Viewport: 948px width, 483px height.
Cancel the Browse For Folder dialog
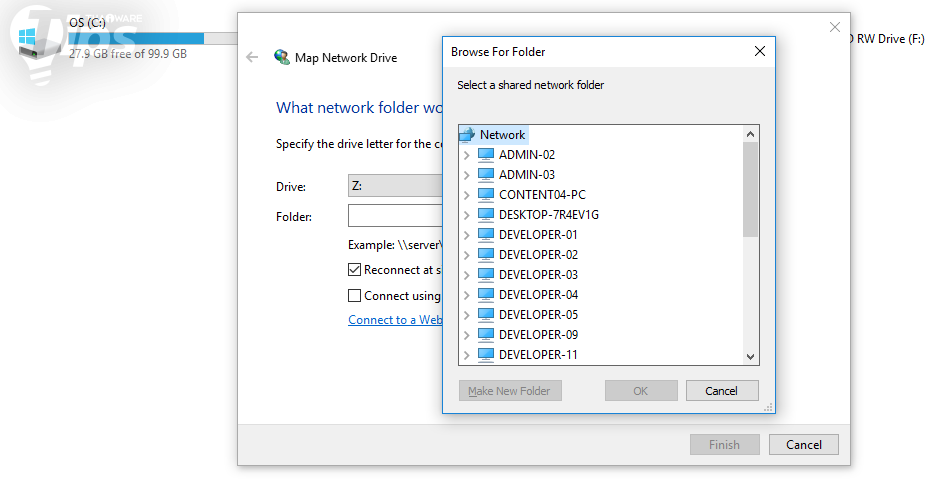[722, 391]
